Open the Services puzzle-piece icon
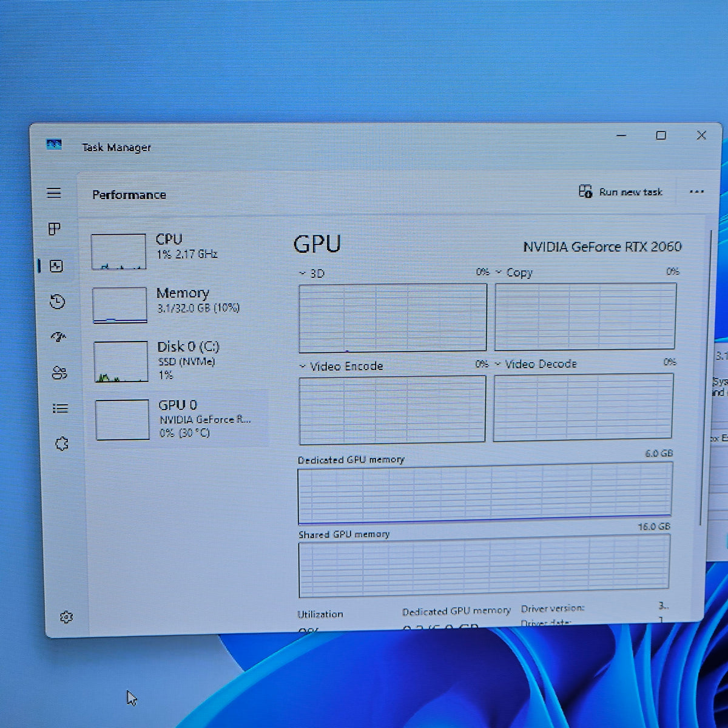Image resolution: width=728 pixels, height=728 pixels. pyautogui.click(x=61, y=443)
